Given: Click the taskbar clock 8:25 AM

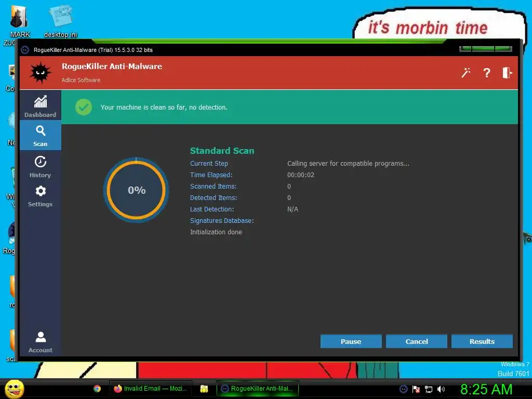Looking at the screenshot, I should click(x=486, y=389).
